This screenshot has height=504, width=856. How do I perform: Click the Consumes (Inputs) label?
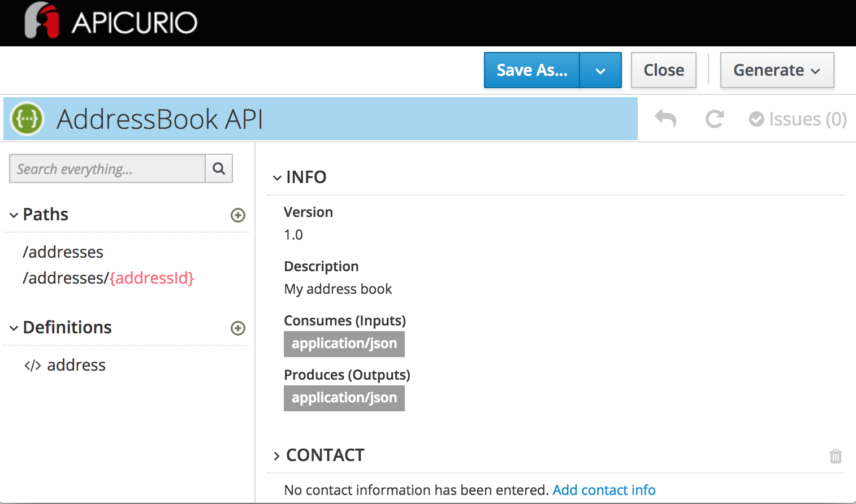point(345,321)
